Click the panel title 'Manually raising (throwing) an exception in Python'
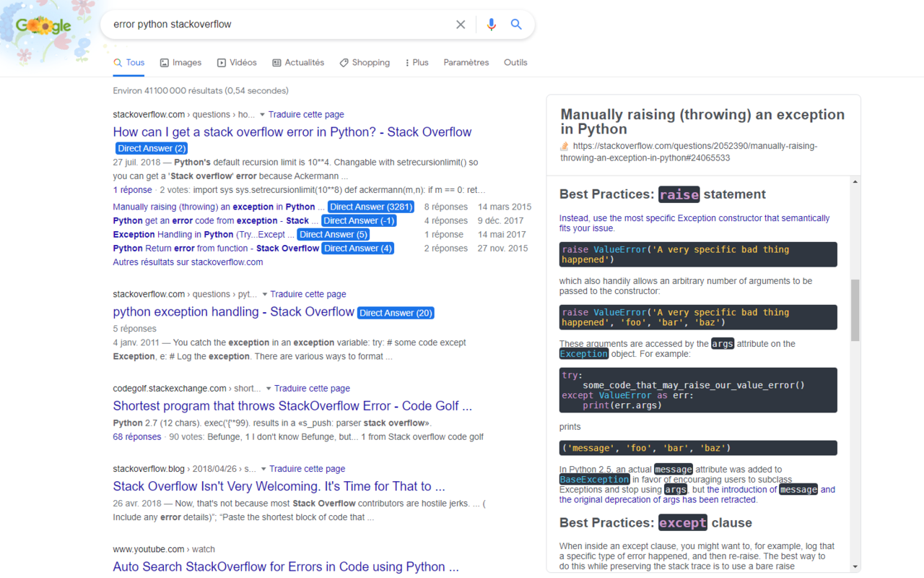Image resolution: width=924 pixels, height=578 pixels. [x=702, y=121]
